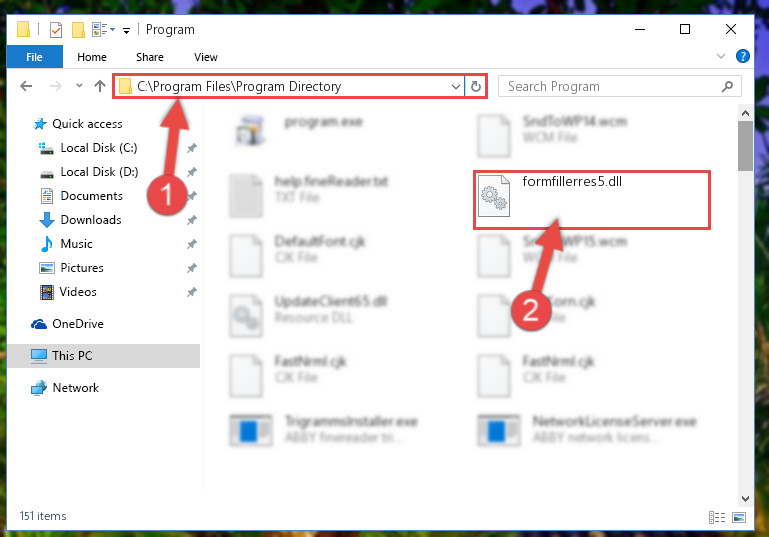Image resolution: width=769 pixels, height=537 pixels.
Task: Click the Properties checkmark icon in title bar
Action: pyautogui.click(x=56, y=30)
